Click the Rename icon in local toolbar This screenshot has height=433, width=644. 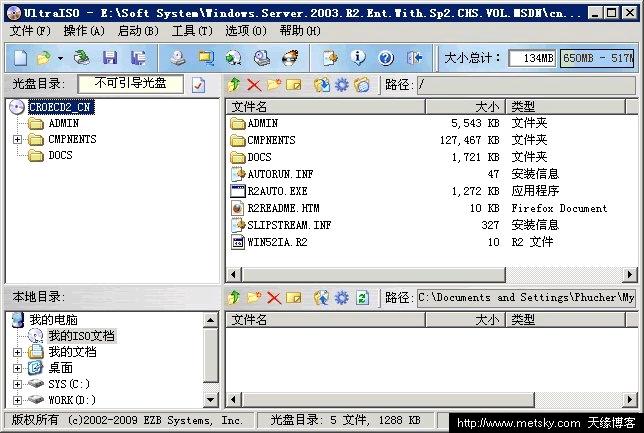click(x=294, y=297)
